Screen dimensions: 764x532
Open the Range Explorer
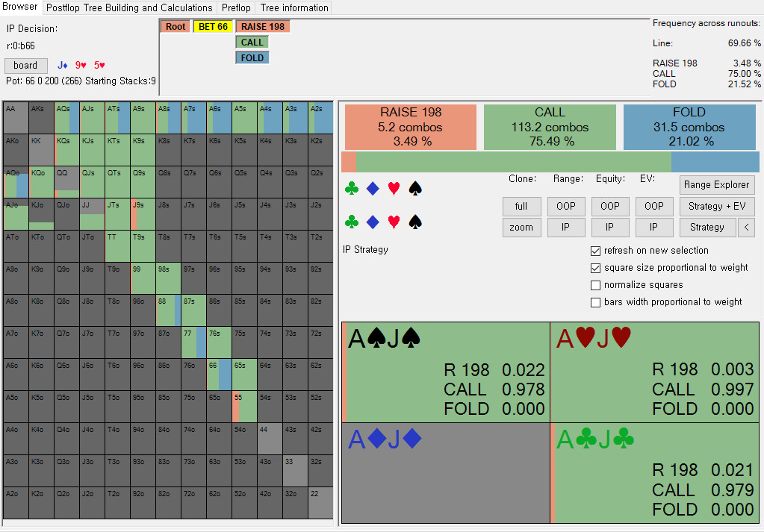pos(718,185)
